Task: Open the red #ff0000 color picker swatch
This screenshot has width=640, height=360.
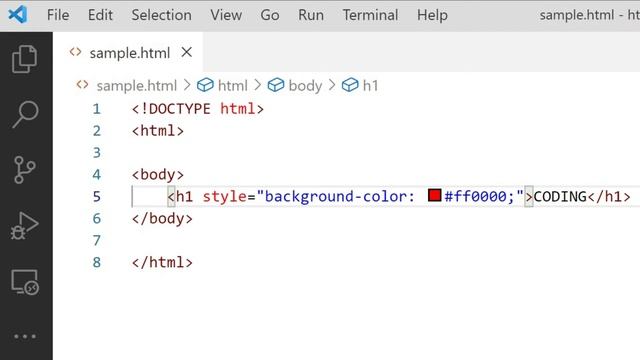Action: pyautogui.click(x=434, y=195)
